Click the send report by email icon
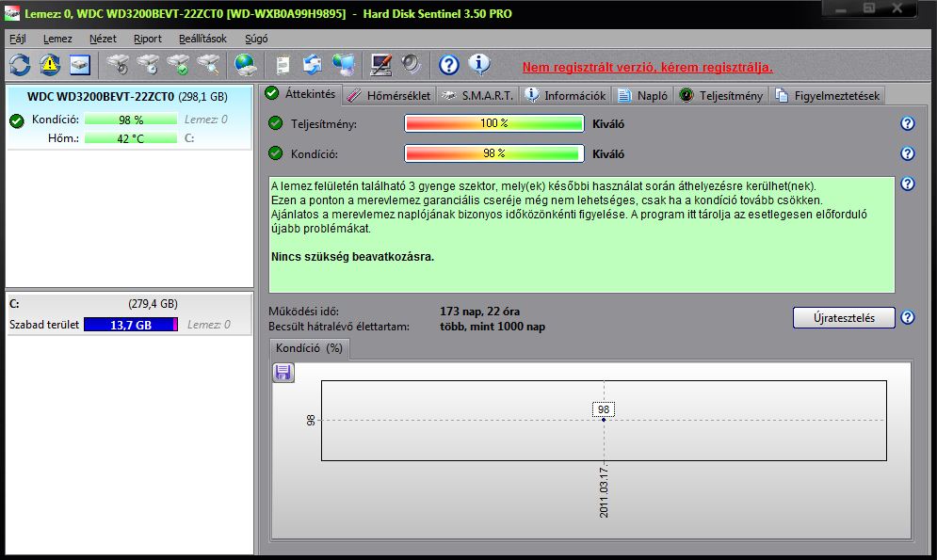937x560 pixels. (x=313, y=65)
